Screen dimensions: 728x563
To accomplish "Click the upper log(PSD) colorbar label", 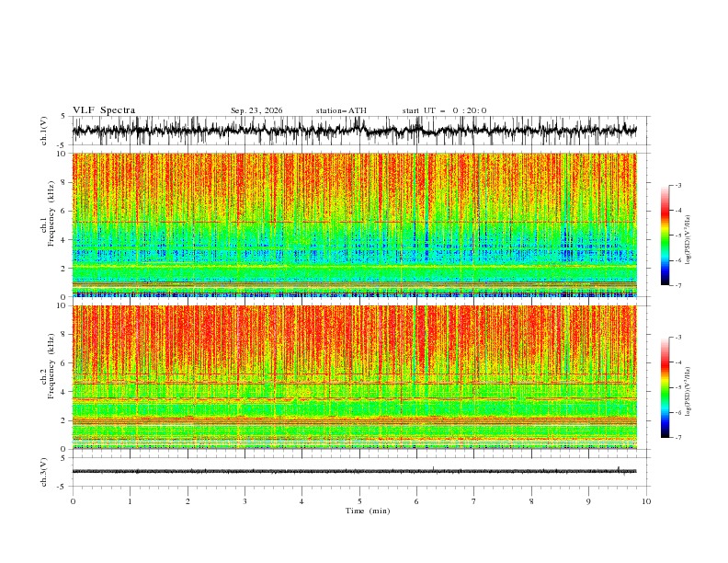I will 688,240.
